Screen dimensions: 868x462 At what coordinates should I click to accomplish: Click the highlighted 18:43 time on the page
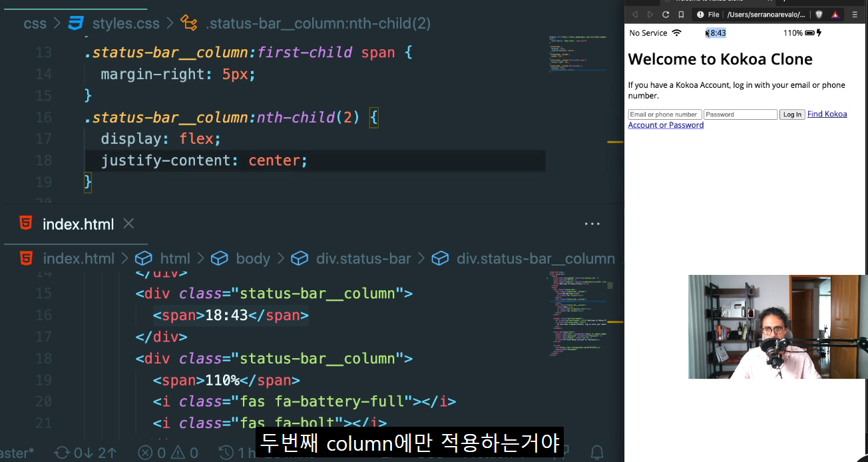click(x=716, y=33)
